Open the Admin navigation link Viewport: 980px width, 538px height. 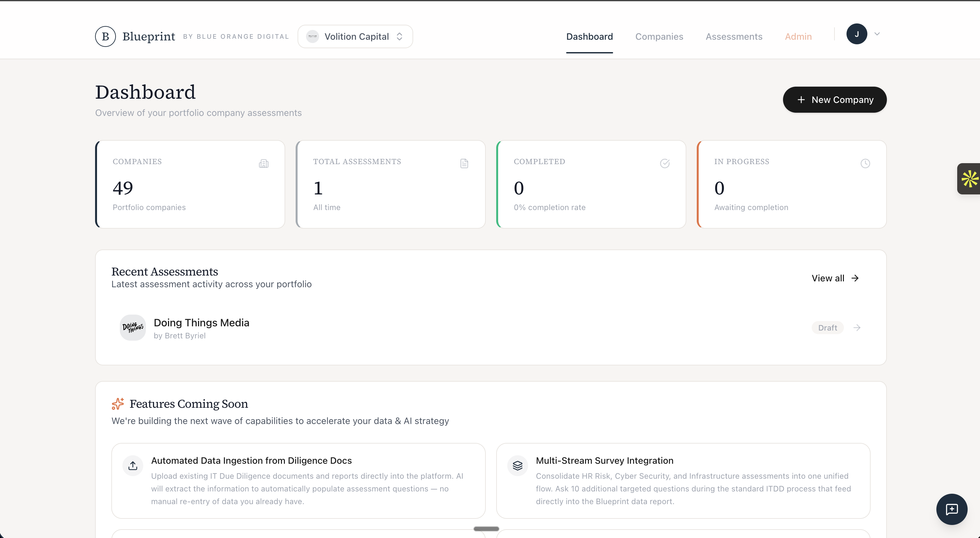(x=798, y=36)
